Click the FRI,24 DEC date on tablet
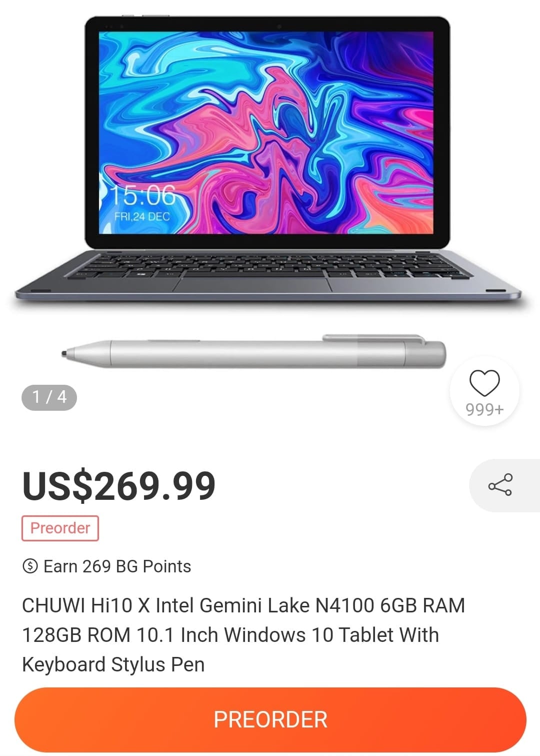Screen dimensions: 540x756 coord(142,217)
